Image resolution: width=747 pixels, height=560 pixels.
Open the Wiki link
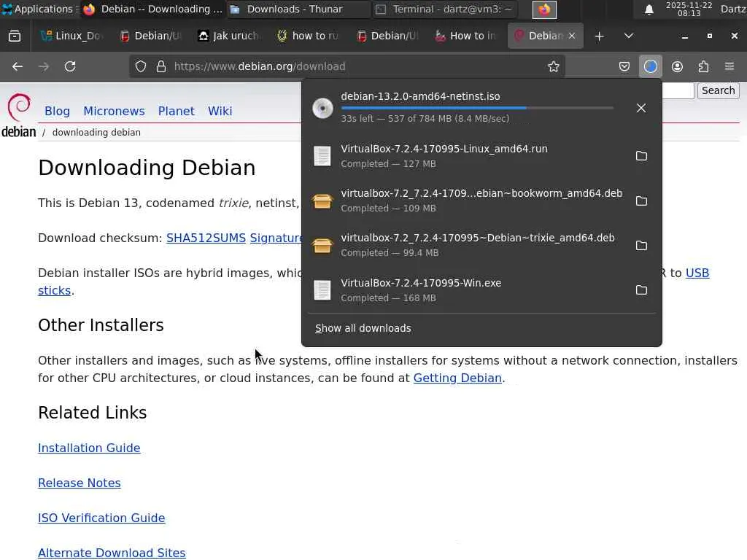tap(220, 111)
